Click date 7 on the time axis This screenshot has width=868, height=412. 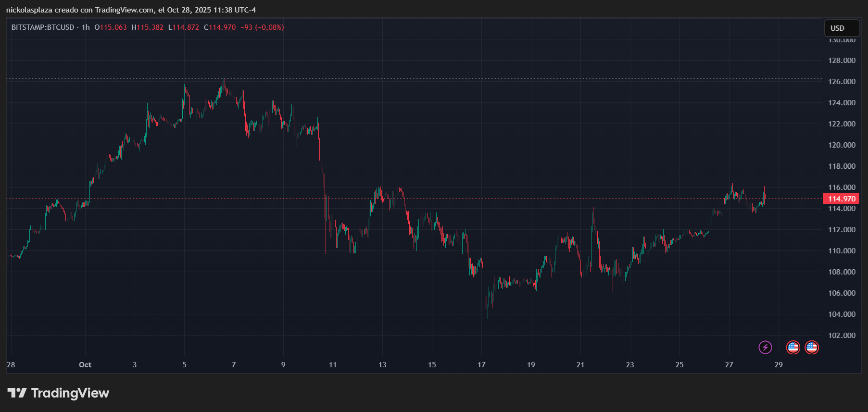(234, 365)
